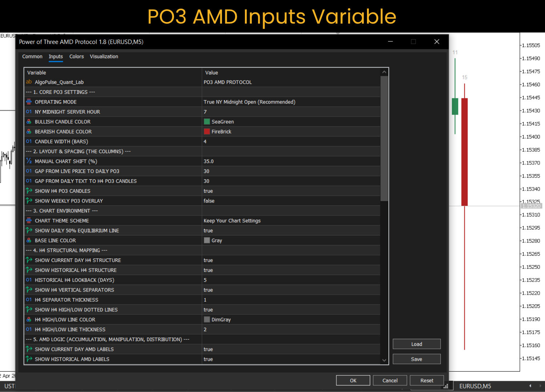Click the Load button
Viewport: 545px width, 392px height.
pyautogui.click(x=416, y=344)
